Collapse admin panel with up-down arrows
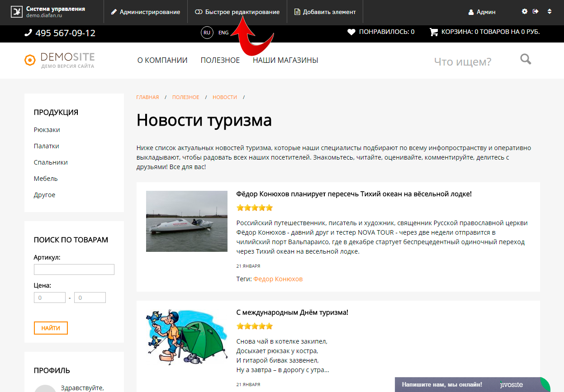This screenshot has width=564, height=392. (550, 12)
